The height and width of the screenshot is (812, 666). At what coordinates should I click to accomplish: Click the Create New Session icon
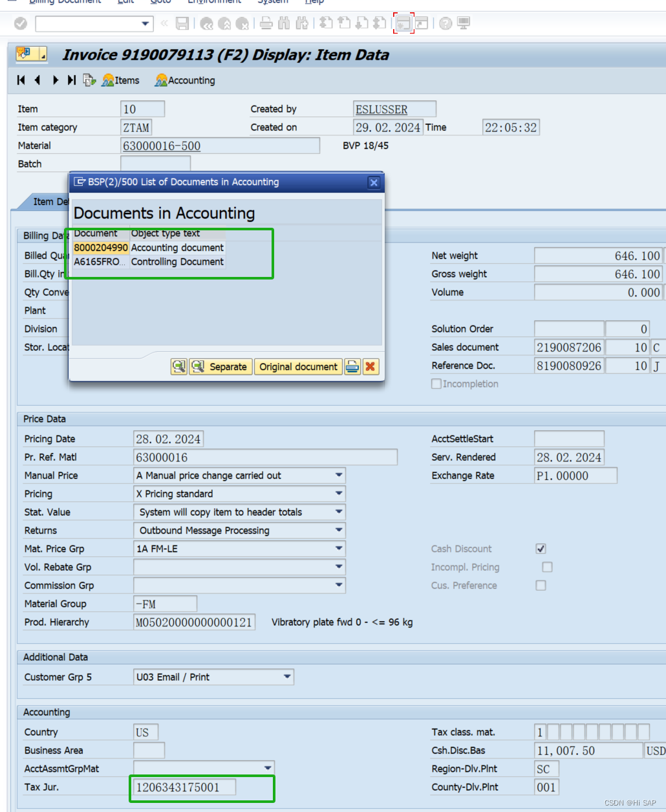(403, 23)
